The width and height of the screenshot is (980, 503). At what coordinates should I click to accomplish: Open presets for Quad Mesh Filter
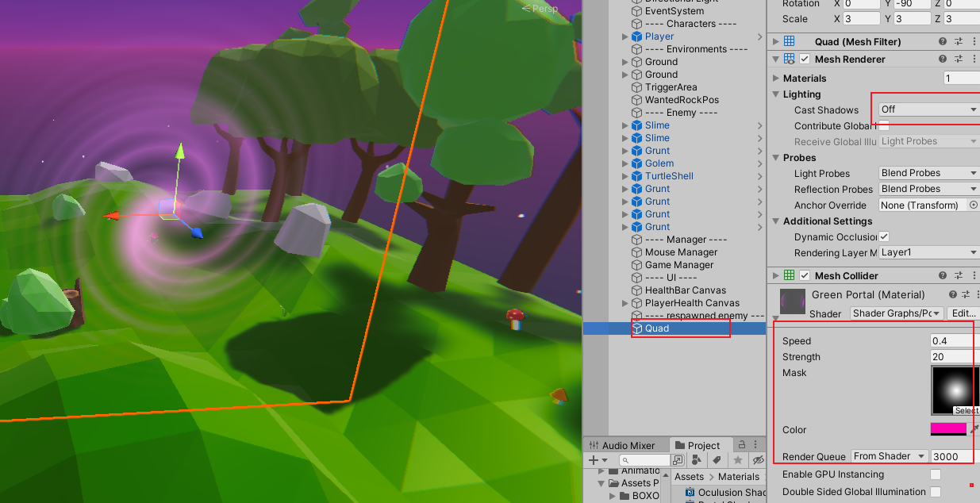tap(958, 42)
